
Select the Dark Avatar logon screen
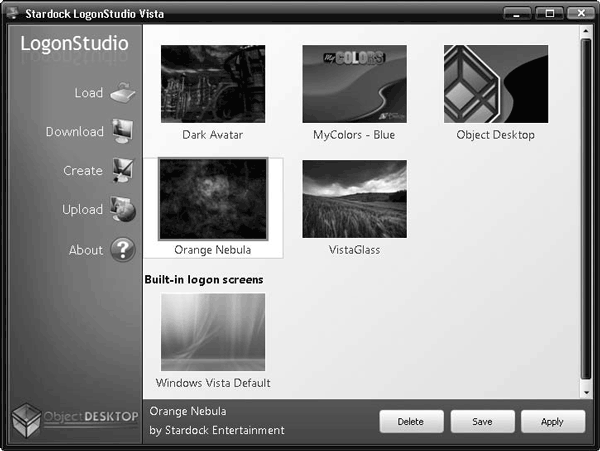(212, 84)
